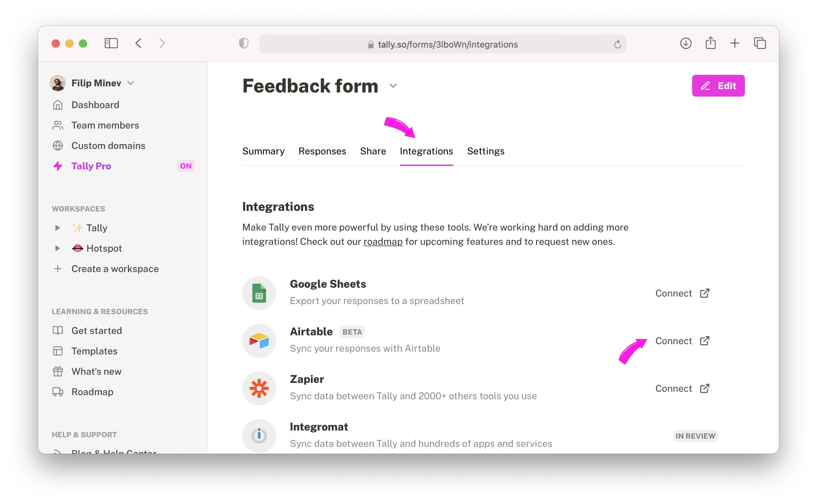Open the Feedback form title dropdown
This screenshot has height=504, width=817.
tap(393, 86)
